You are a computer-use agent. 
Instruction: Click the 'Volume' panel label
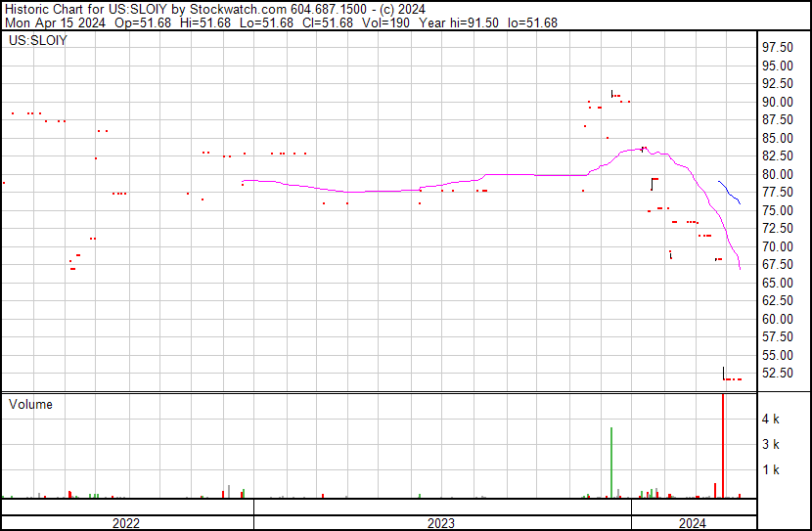(x=30, y=404)
